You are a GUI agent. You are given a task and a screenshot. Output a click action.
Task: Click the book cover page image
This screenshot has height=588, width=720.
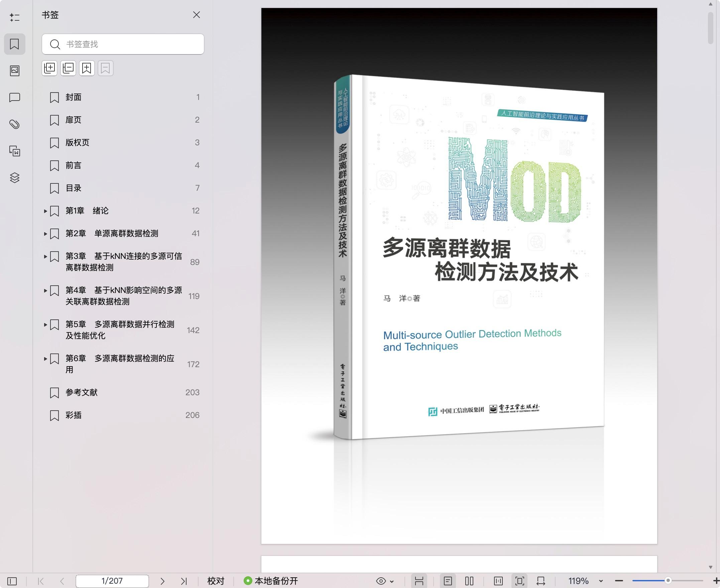tap(459, 276)
